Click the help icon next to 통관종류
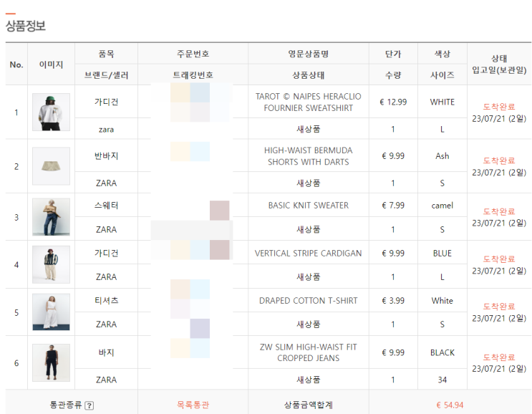The width and height of the screenshot is (532, 414). point(90,405)
